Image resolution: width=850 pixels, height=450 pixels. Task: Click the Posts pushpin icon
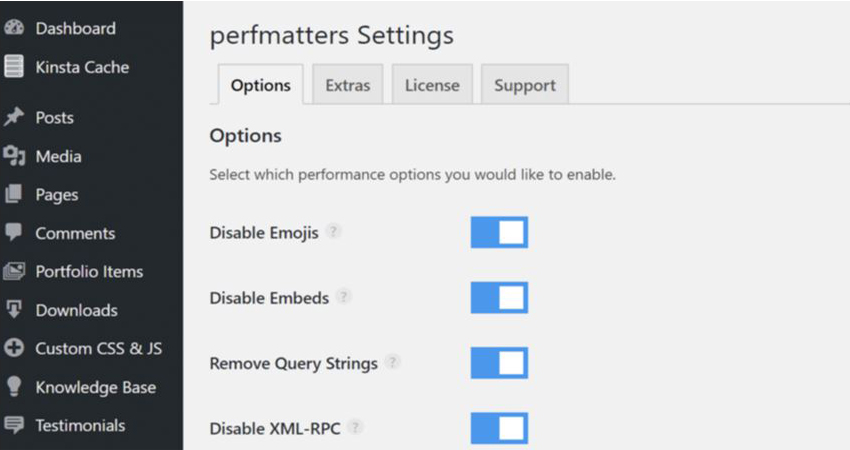click(14, 117)
